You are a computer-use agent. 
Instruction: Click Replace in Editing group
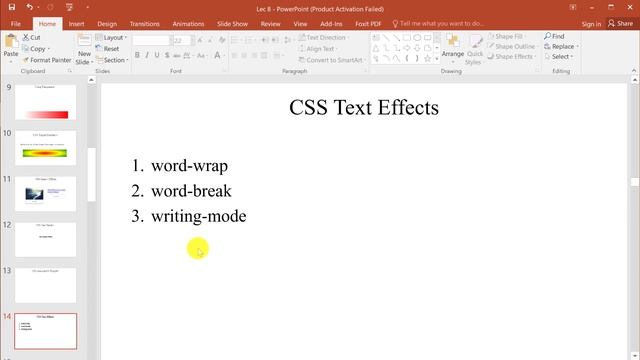(561, 47)
